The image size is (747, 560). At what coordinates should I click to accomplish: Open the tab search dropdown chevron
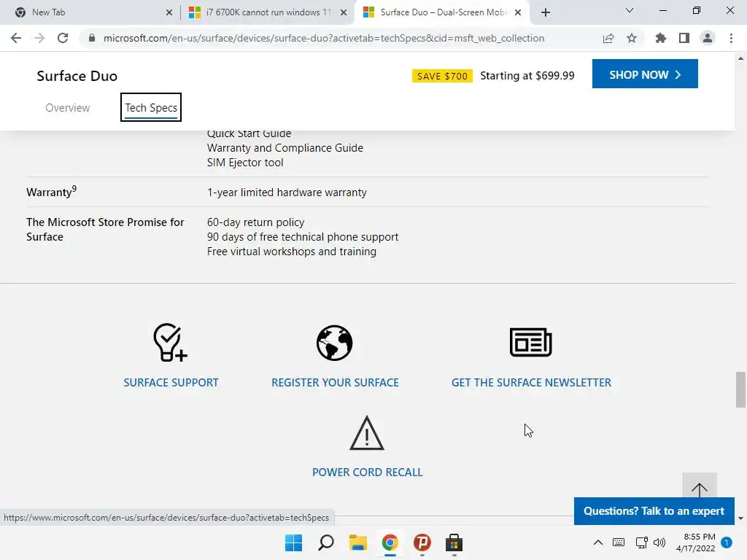click(x=630, y=10)
